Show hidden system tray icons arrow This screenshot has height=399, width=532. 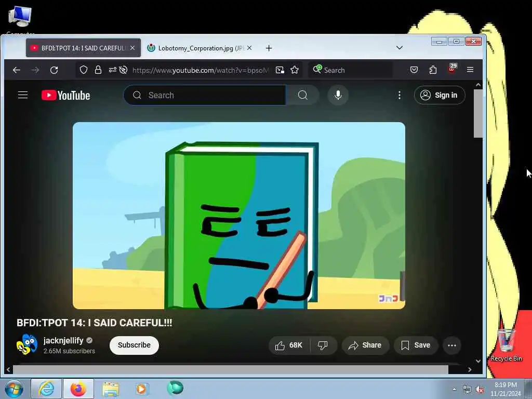click(454, 390)
